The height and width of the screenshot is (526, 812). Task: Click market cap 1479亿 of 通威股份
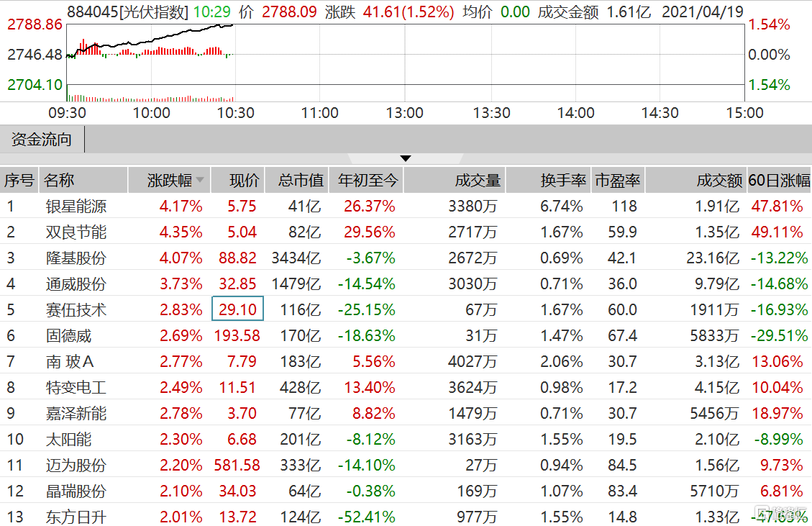coord(296,284)
